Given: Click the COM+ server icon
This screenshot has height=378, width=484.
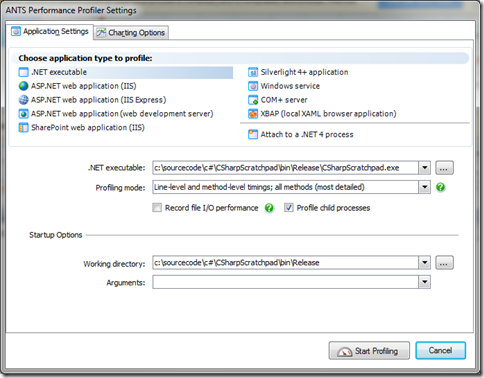Looking at the screenshot, I should (x=253, y=100).
